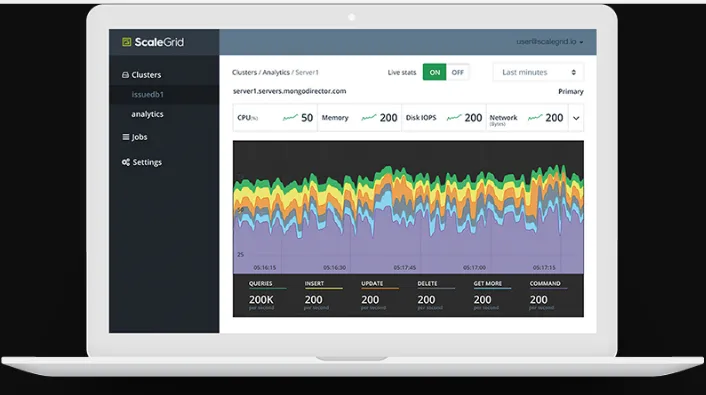The image size is (706, 395).
Task: Click the Disk IOPS sparkline icon
Action: click(x=454, y=118)
